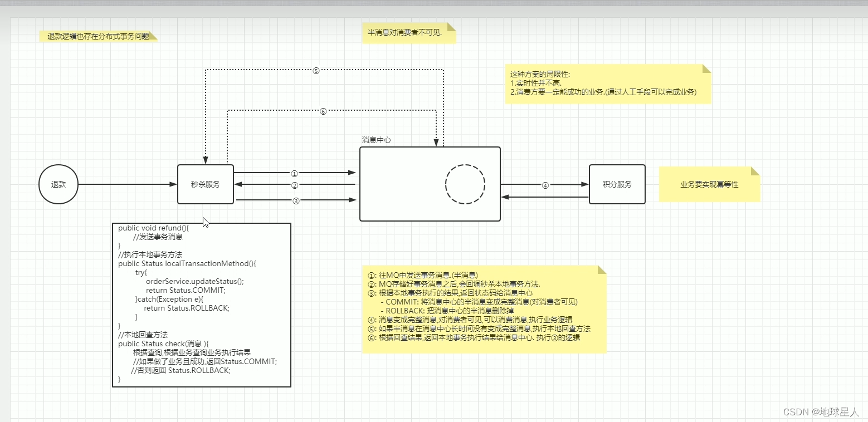Click the ②: MQ存储好事务消息之后 line
Image resolution: width=868 pixels, height=422 pixels.
453,284
